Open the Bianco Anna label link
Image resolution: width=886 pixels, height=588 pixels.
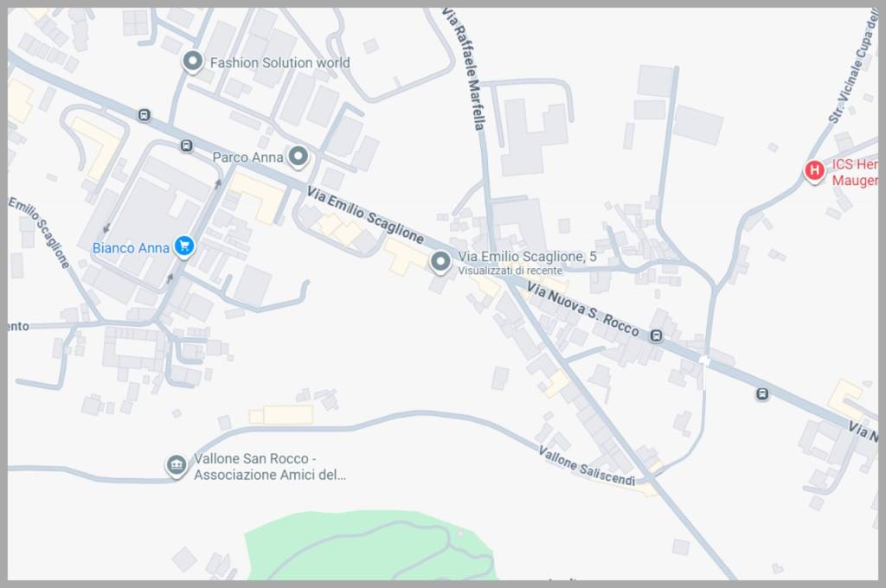point(131,248)
